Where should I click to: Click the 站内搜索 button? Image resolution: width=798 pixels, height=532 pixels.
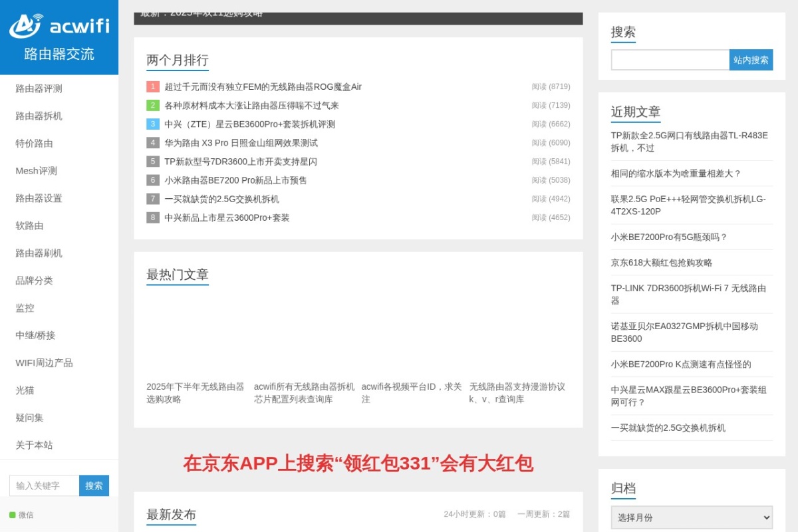751,60
